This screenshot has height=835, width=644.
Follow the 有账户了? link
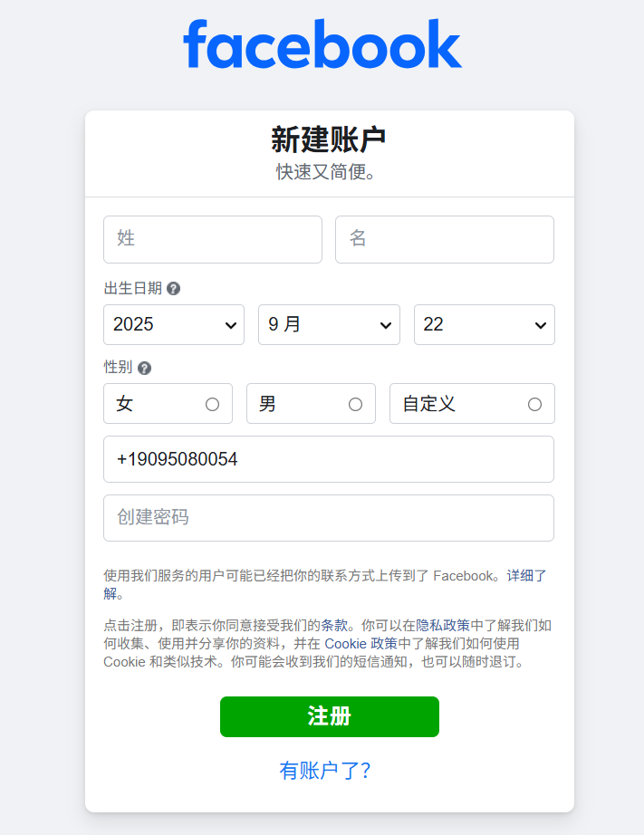(325, 771)
